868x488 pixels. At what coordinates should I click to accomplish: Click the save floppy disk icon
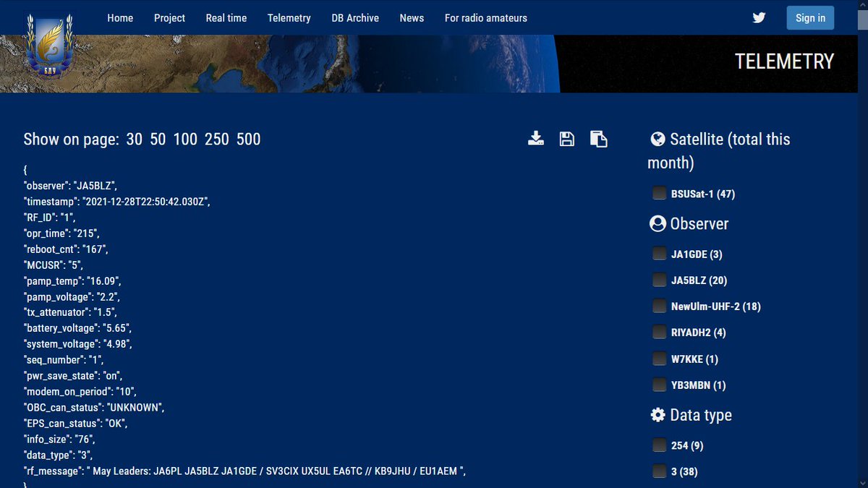click(566, 137)
